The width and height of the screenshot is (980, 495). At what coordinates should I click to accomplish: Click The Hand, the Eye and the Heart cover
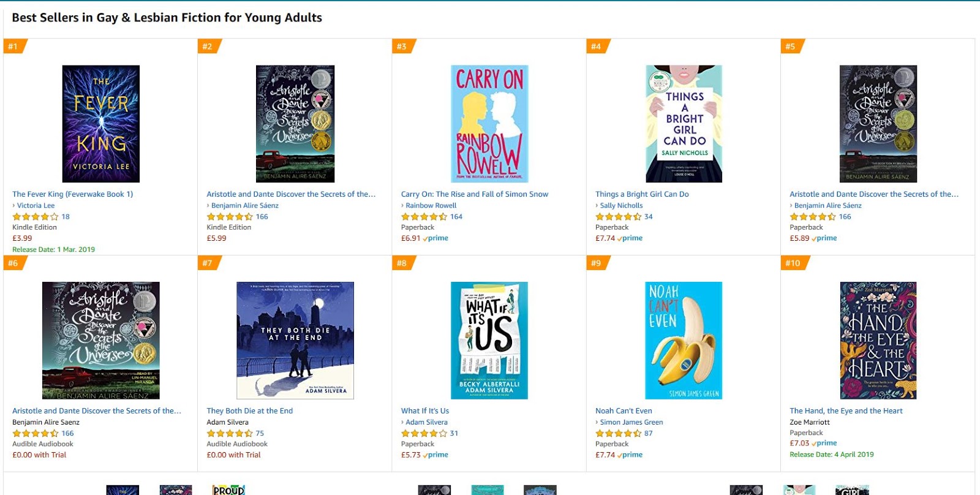(878, 340)
